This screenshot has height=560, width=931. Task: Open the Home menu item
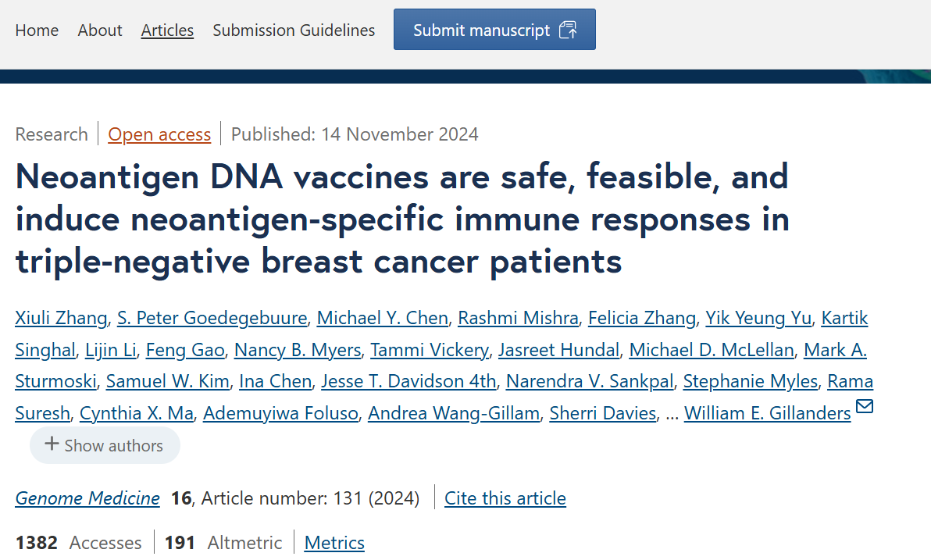pyautogui.click(x=37, y=30)
